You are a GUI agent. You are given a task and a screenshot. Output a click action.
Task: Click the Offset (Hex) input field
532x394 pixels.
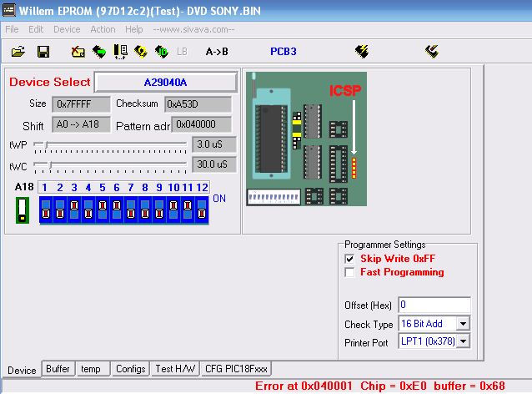[434, 305]
